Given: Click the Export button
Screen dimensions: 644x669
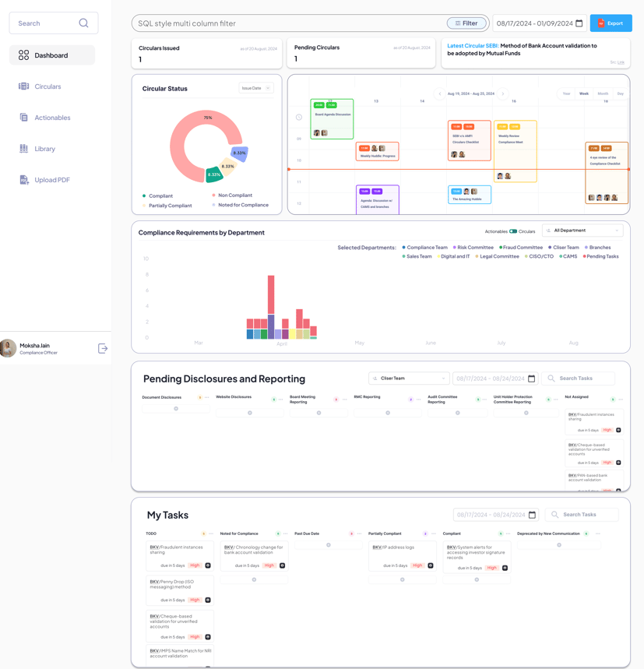Looking at the screenshot, I should (x=611, y=23).
